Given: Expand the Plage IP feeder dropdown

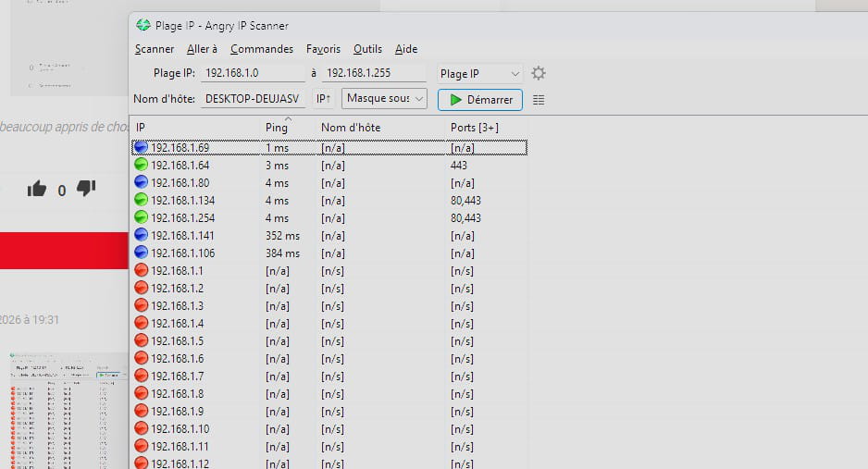Looking at the screenshot, I should 479,74.
